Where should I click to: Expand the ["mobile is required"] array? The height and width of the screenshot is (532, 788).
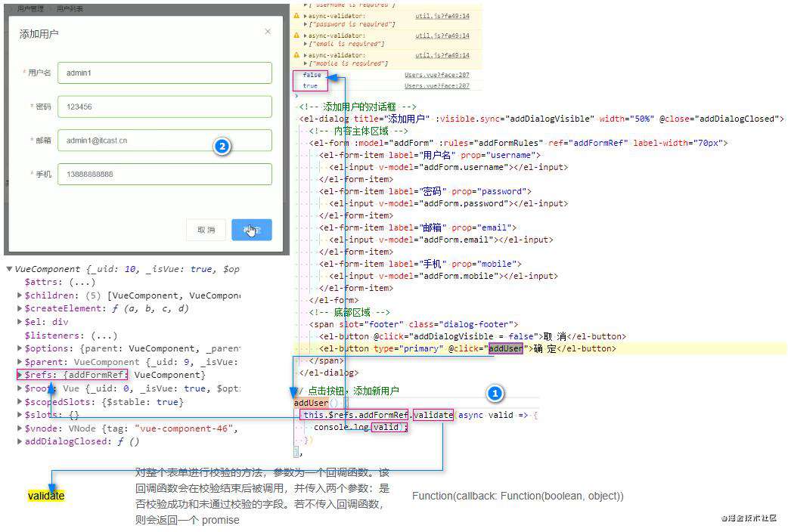(x=306, y=63)
